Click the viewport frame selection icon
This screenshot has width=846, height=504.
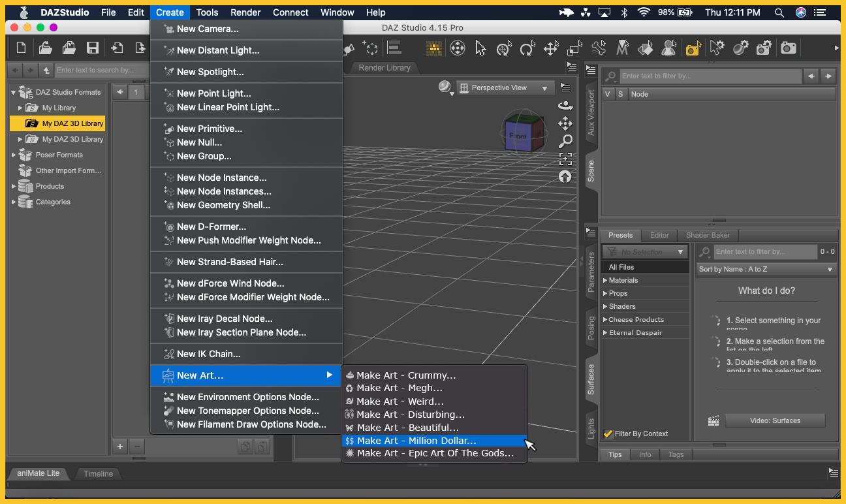coord(565,159)
